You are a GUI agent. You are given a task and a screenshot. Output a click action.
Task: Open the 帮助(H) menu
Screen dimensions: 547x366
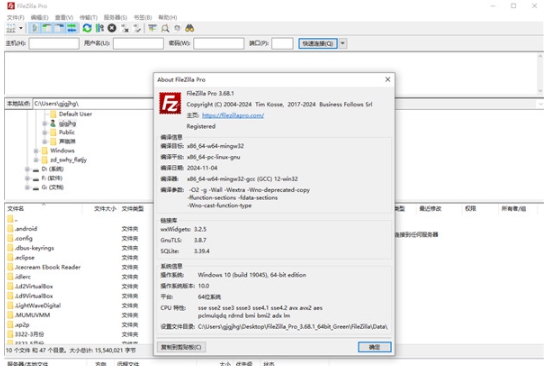pos(167,17)
